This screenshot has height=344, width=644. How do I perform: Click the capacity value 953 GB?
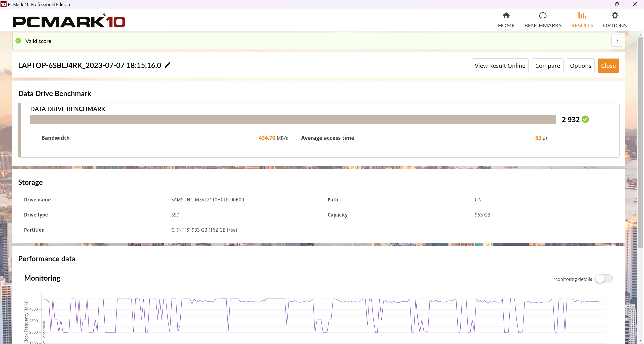(x=482, y=215)
